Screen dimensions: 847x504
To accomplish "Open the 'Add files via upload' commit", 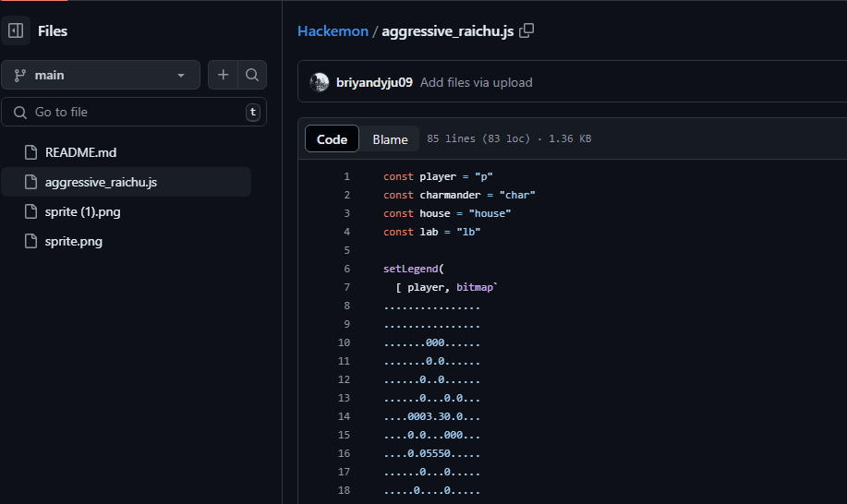I will click(476, 82).
